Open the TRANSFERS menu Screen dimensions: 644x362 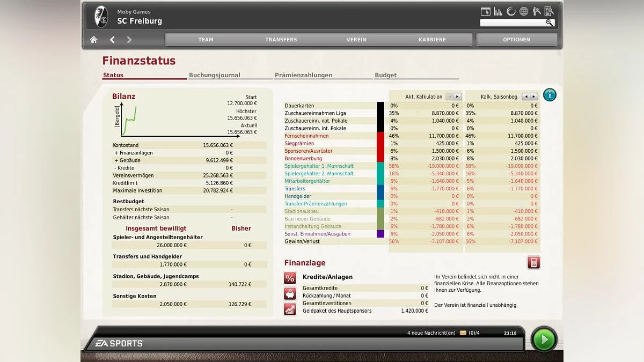(x=281, y=40)
